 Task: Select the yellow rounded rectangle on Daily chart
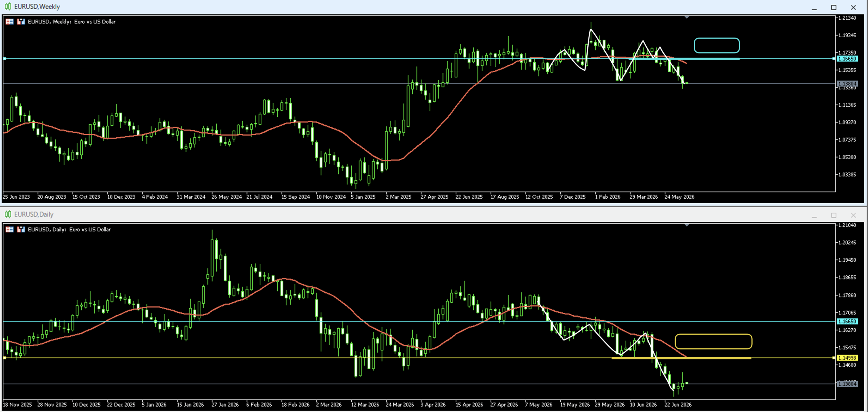(713, 341)
